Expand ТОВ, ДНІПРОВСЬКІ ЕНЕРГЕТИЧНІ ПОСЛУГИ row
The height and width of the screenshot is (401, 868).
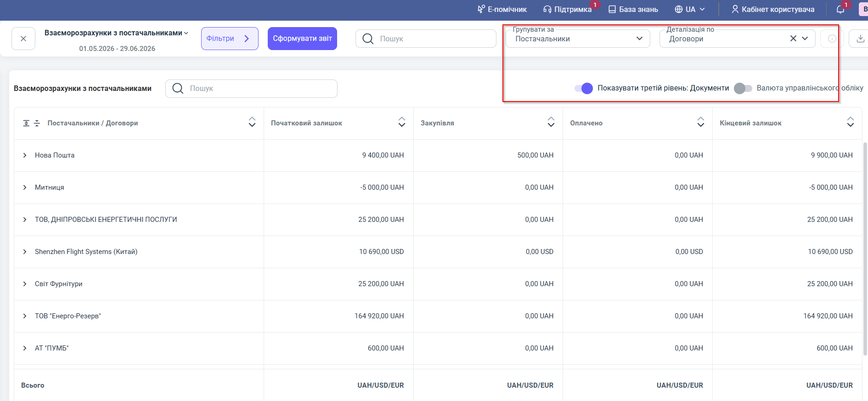25,220
